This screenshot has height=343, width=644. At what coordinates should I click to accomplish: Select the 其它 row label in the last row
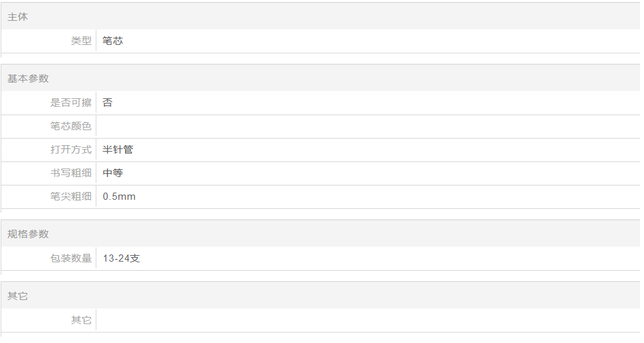[x=81, y=320]
